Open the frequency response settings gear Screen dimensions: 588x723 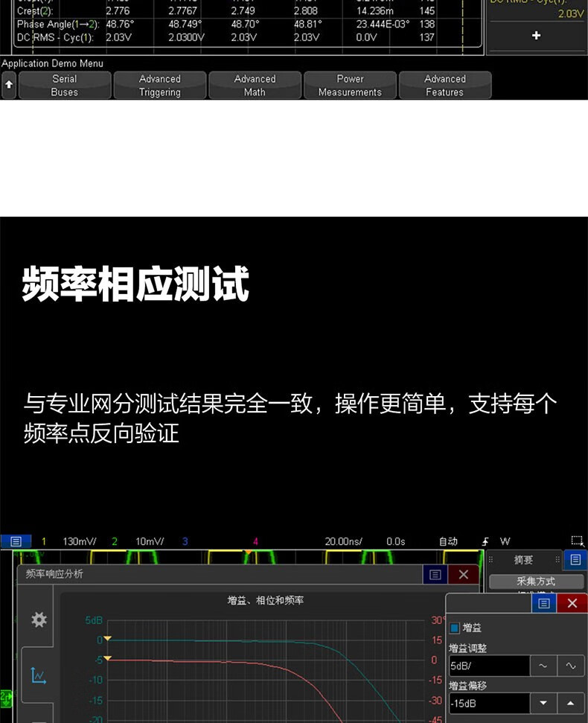coord(39,620)
